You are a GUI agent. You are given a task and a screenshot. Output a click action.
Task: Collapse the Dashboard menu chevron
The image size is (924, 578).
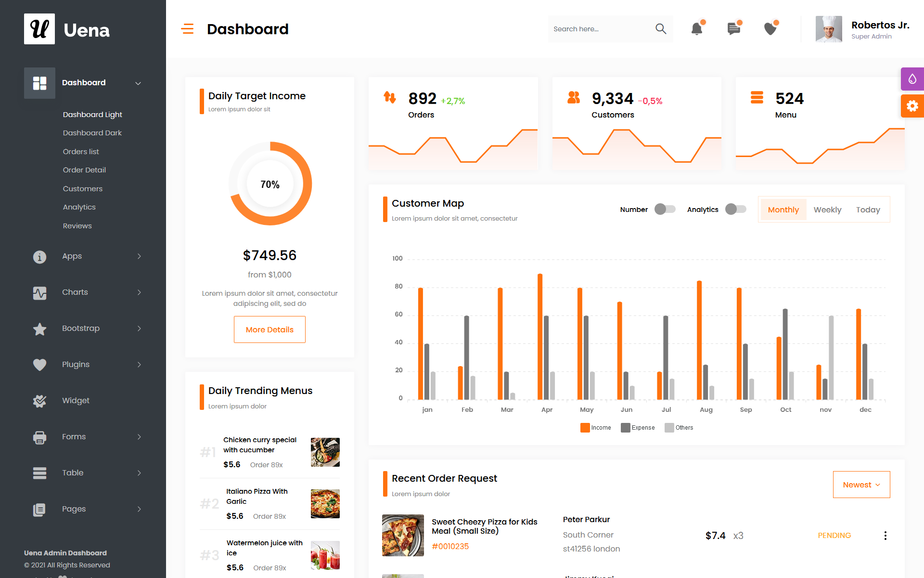point(139,83)
